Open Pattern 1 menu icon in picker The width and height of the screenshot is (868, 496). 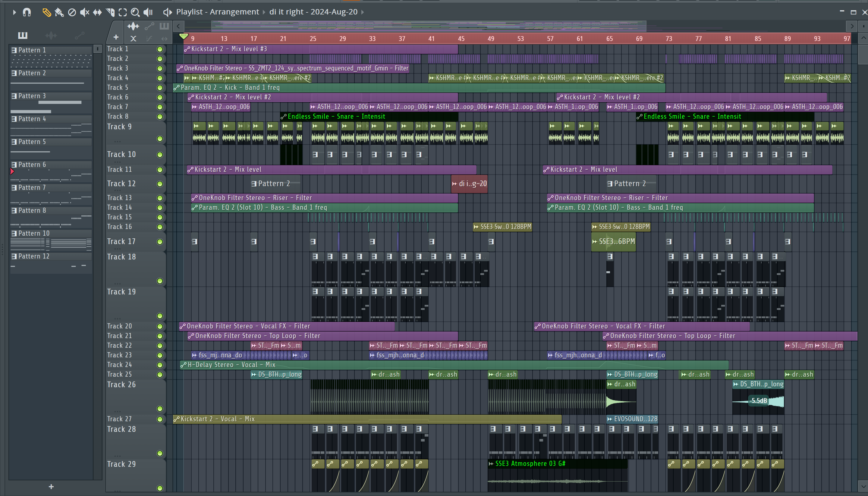[x=14, y=50]
